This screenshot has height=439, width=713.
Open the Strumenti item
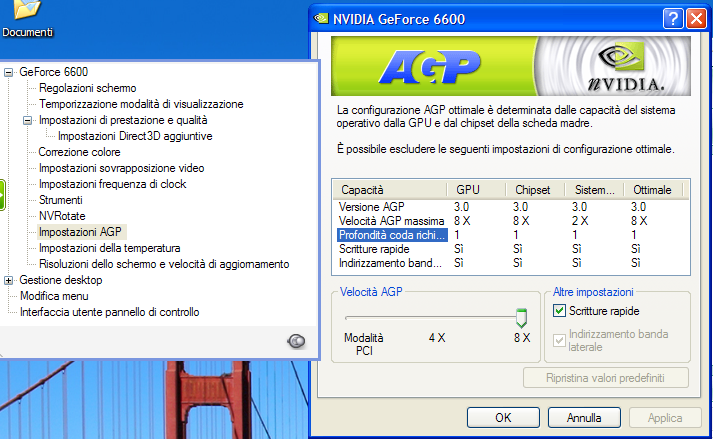tap(60, 200)
